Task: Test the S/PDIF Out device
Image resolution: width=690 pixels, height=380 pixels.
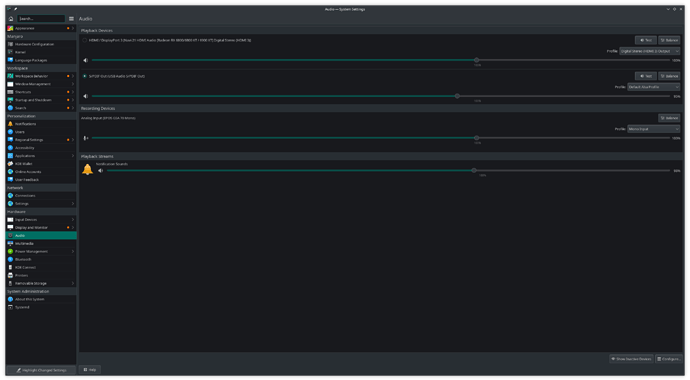Action: 646,76
